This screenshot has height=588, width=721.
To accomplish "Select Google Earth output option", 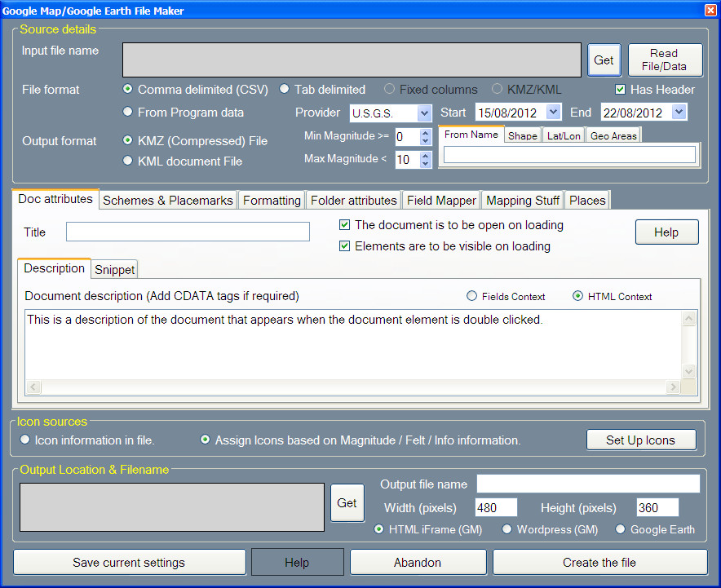I will coord(621,529).
